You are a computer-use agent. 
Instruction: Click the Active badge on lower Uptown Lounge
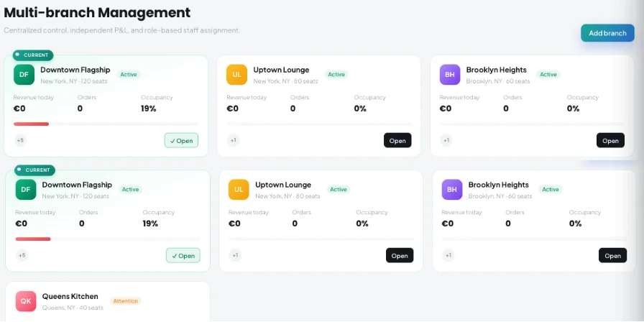pyautogui.click(x=339, y=189)
